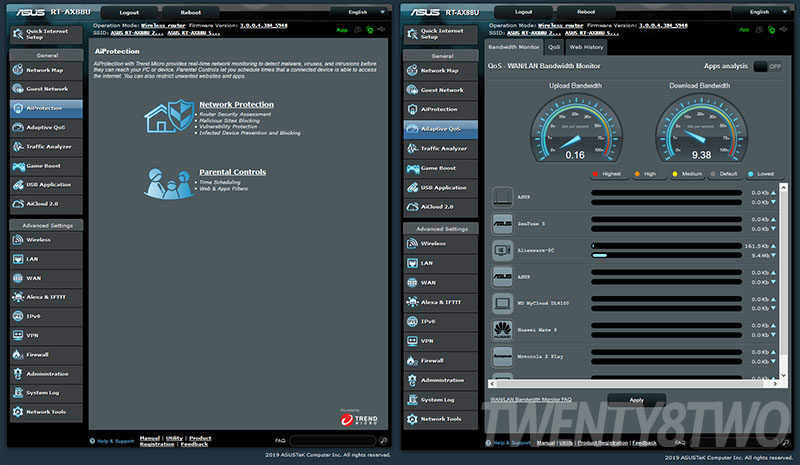This screenshot has height=465, width=800.
Task: Open Alexa & IFTTT in left window
Action: tap(46, 297)
